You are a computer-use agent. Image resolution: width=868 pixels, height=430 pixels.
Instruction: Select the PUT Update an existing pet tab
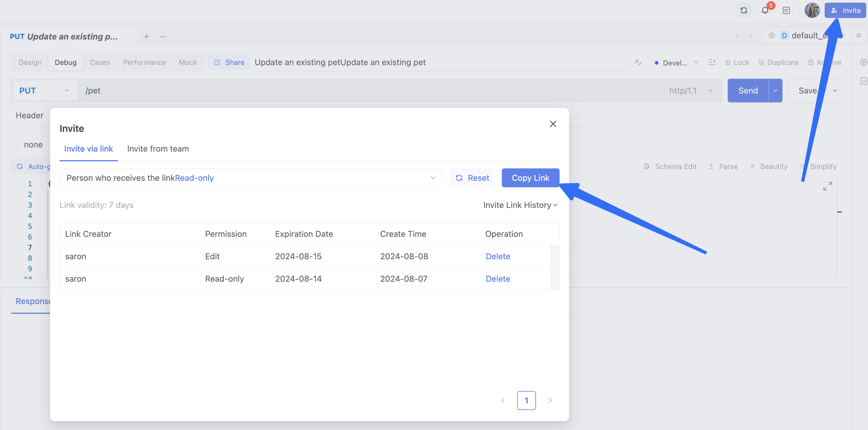tap(69, 36)
